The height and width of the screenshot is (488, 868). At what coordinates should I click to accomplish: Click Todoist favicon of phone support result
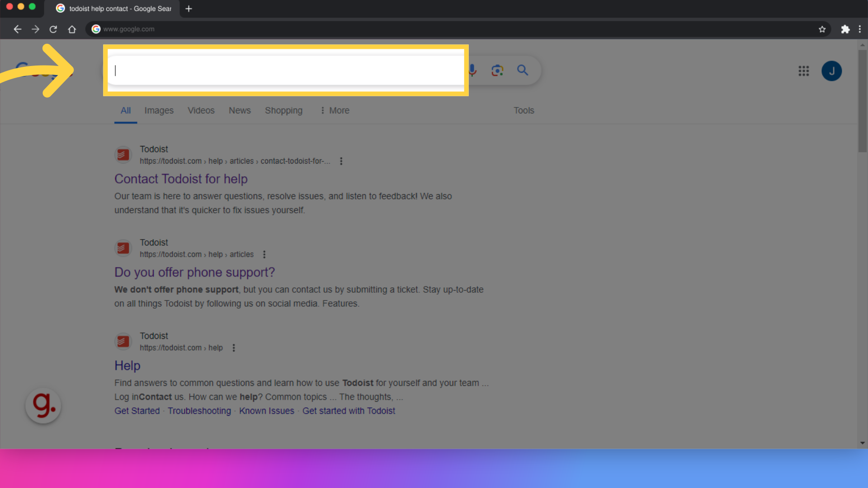tap(123, 248)
